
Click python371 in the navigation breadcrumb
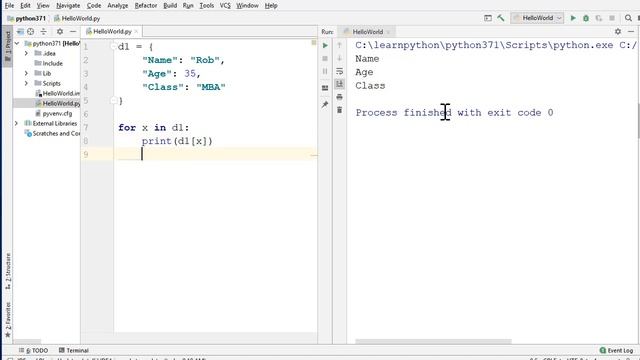[27, 18]
